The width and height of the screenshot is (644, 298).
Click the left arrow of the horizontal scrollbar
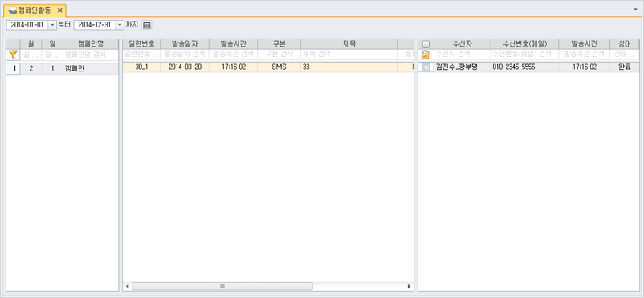pos(128,286)
